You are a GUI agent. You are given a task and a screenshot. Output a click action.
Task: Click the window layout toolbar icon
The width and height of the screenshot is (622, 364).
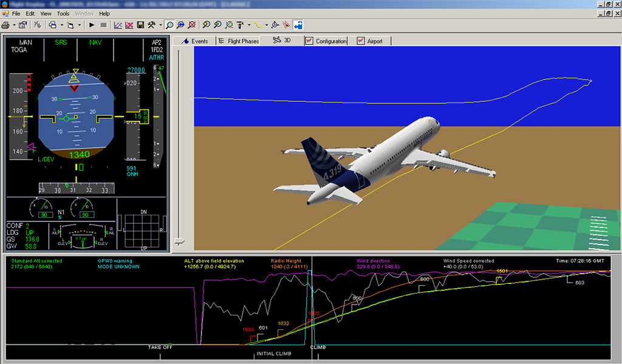[52, 25]
